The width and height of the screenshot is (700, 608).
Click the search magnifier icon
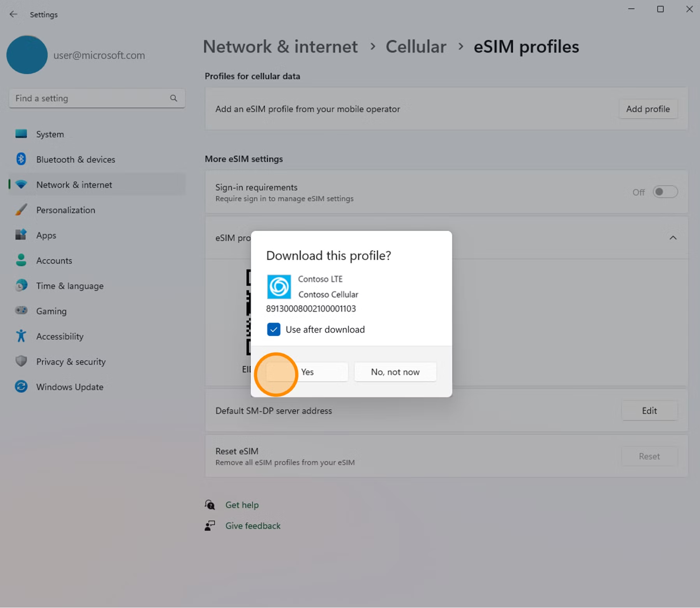(174, 98)
